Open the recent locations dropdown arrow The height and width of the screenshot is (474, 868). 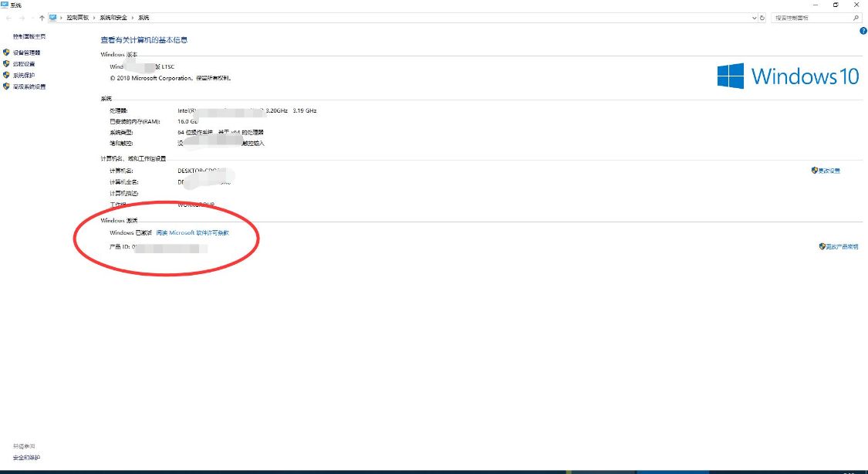click(x=32, y=18)
